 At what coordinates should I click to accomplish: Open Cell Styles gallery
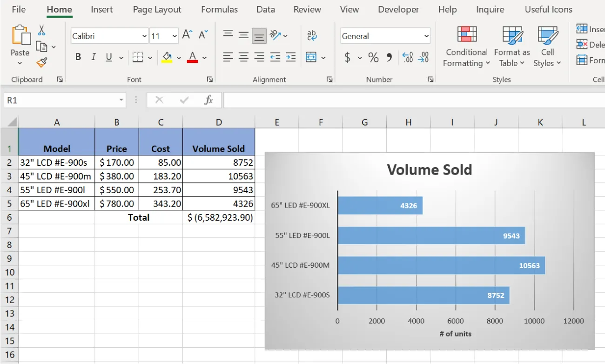(x=547, y=46)
